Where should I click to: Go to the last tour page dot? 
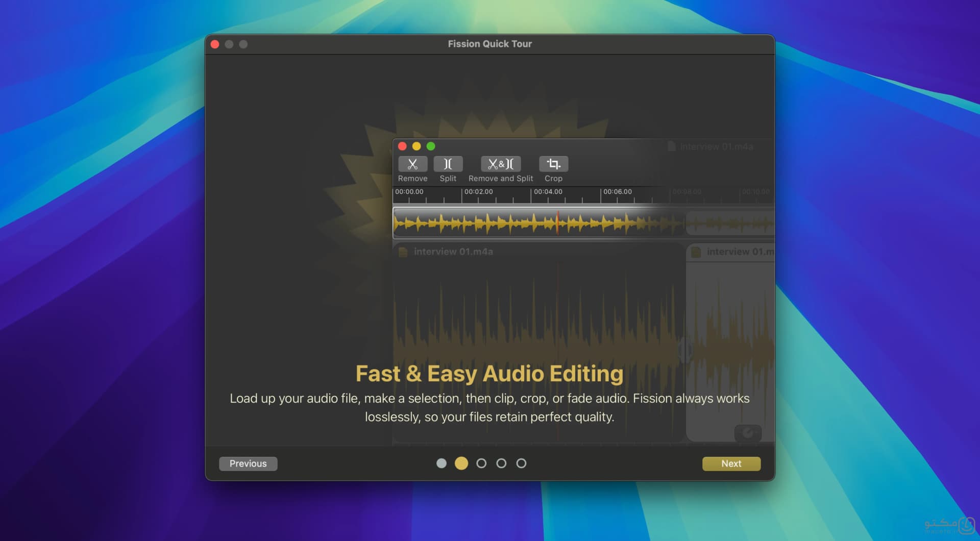(x=521, y=463)
